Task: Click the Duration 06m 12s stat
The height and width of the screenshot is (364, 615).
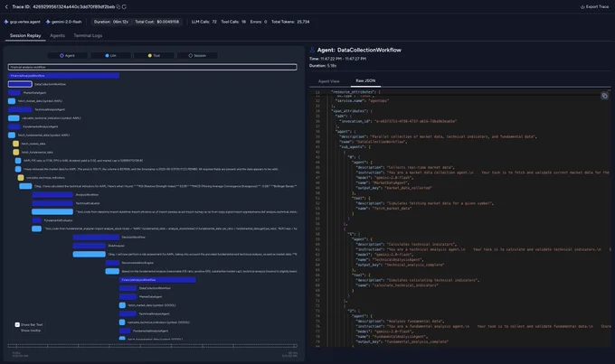Action: pyautogui.click(x=111, y=22)
